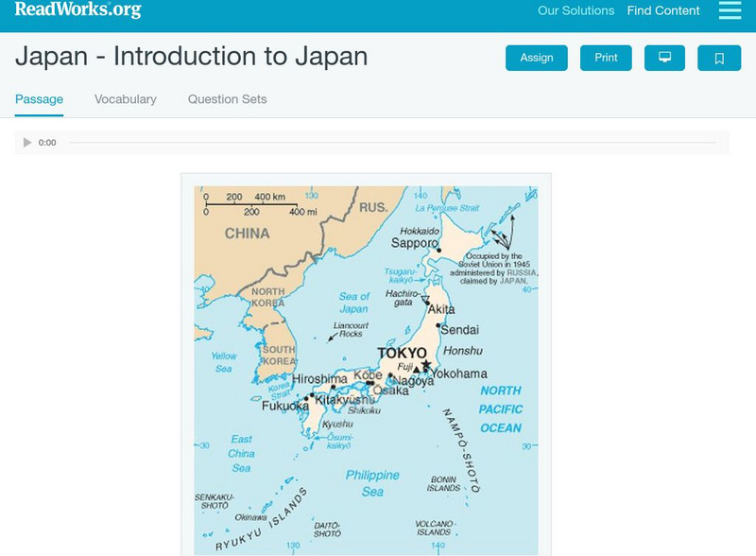Assign this passage to students

[536, 58]
